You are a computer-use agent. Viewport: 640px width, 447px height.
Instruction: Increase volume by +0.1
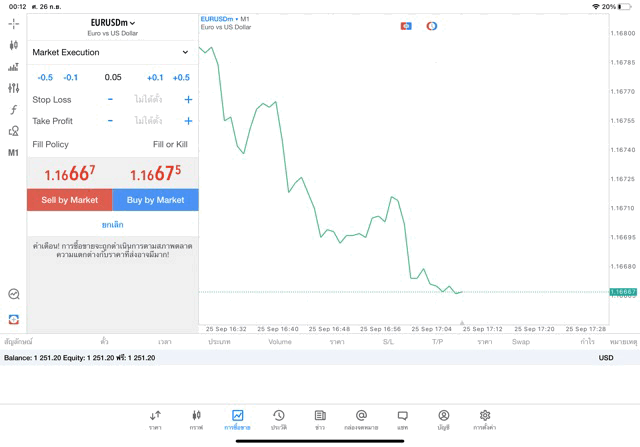click(155, 77)
